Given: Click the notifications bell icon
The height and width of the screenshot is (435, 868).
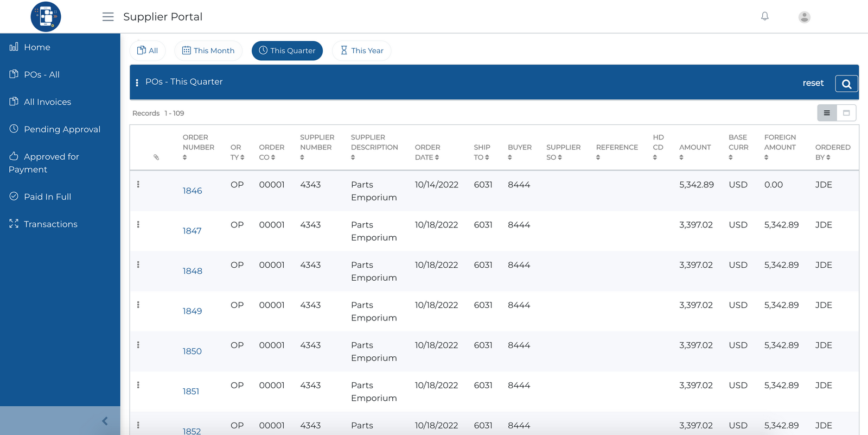Looking at the screenshot, I should [x=764, y=16].
